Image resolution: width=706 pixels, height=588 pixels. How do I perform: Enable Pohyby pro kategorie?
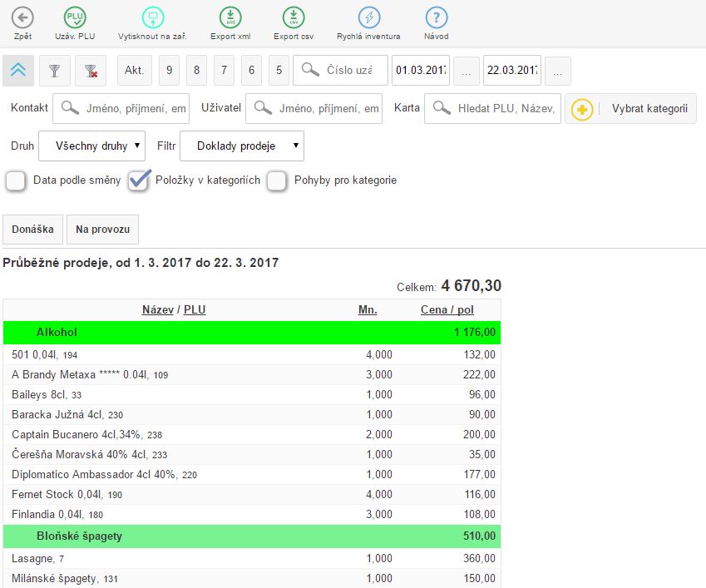click(275, 180)
